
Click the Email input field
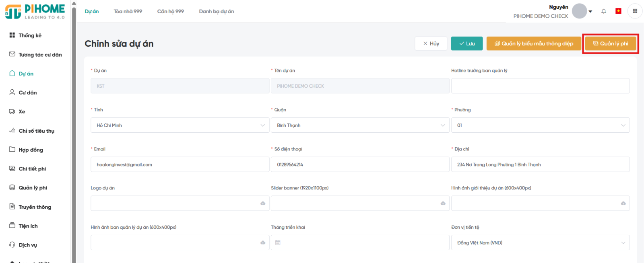(x=180, y=164)
